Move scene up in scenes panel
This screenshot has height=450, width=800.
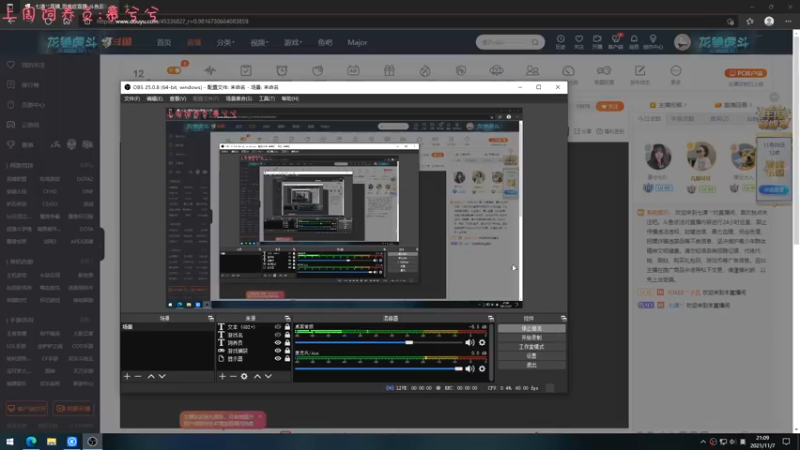click(151, 377)
